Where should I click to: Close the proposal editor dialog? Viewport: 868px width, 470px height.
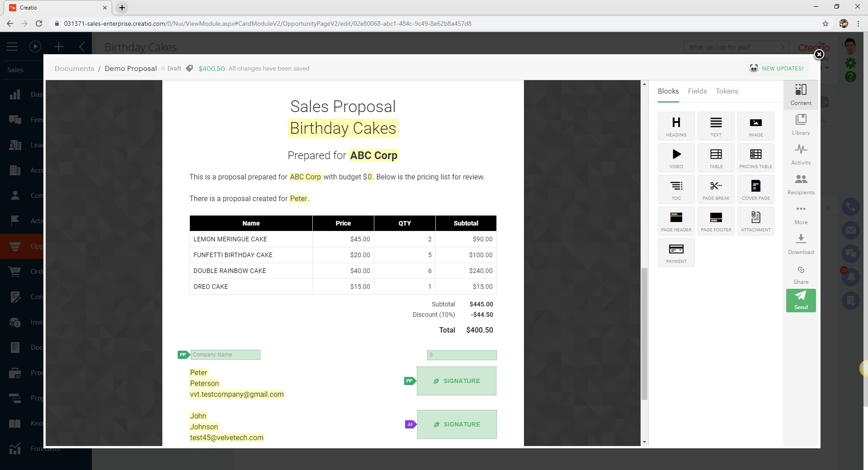[x=819, y=55]
